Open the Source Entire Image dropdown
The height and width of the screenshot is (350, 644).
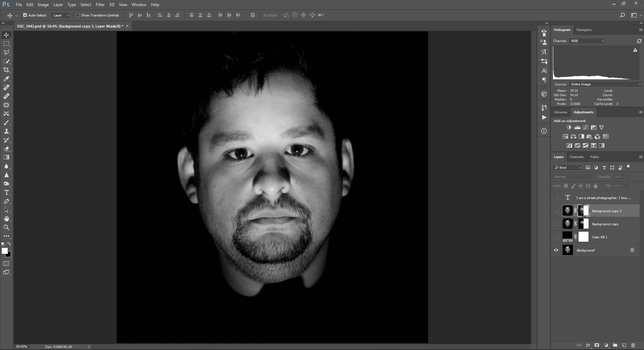[605, 84]
